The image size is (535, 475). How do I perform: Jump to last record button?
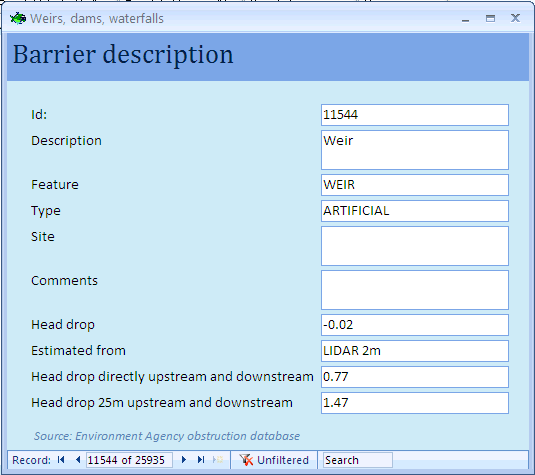(201, 460)
